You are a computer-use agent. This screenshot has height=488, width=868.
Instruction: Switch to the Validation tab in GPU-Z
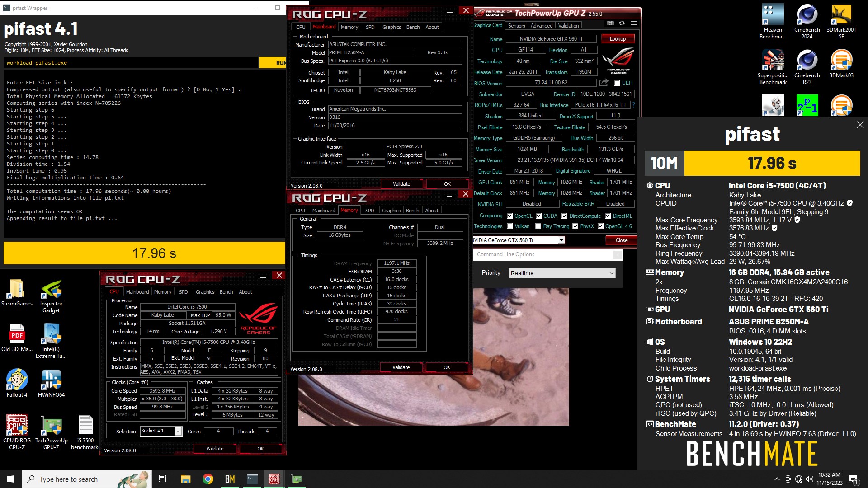568,26
